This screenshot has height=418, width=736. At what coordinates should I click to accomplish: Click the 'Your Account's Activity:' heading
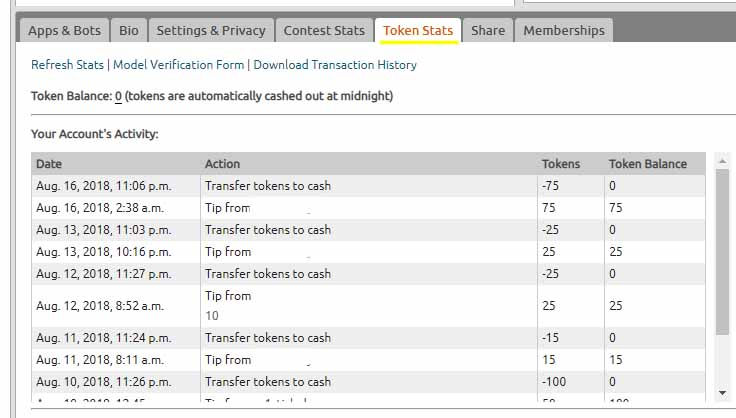(x=95, y=134)
